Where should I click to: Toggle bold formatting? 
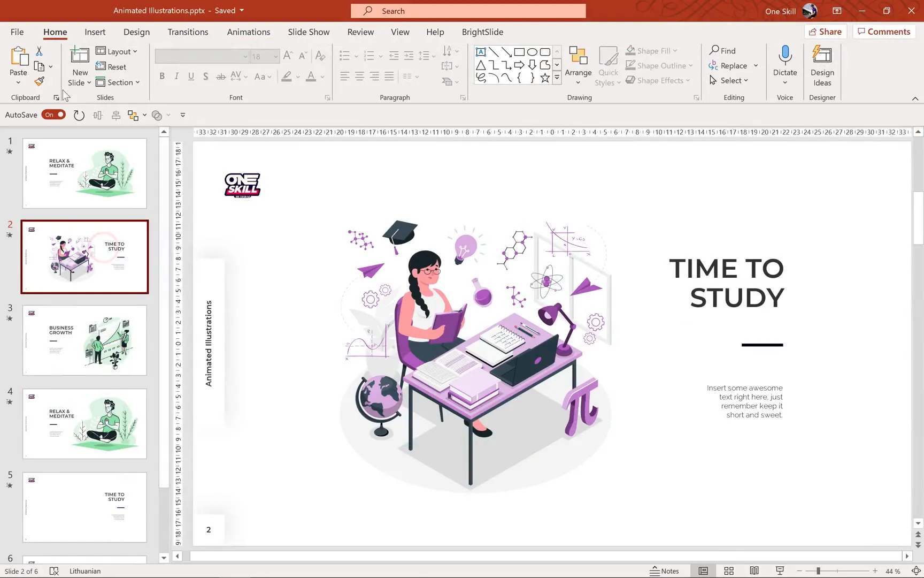[x=162, y=76]
